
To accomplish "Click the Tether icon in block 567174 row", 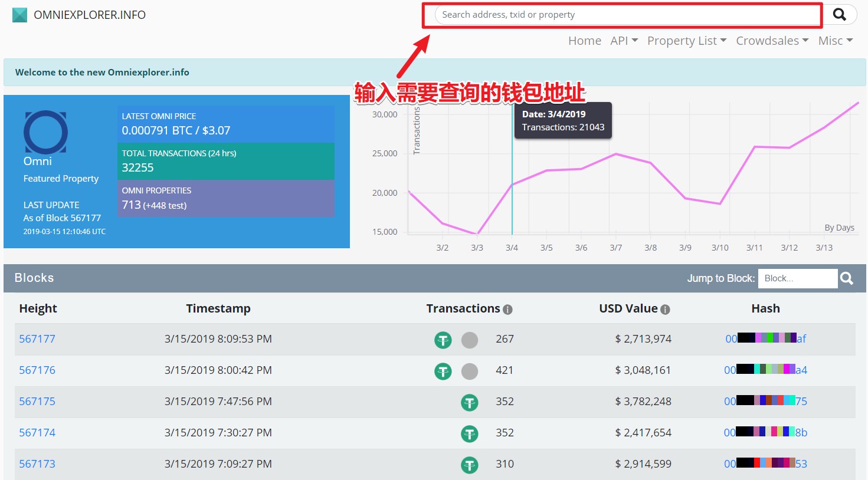I will [x=470, y=433].
